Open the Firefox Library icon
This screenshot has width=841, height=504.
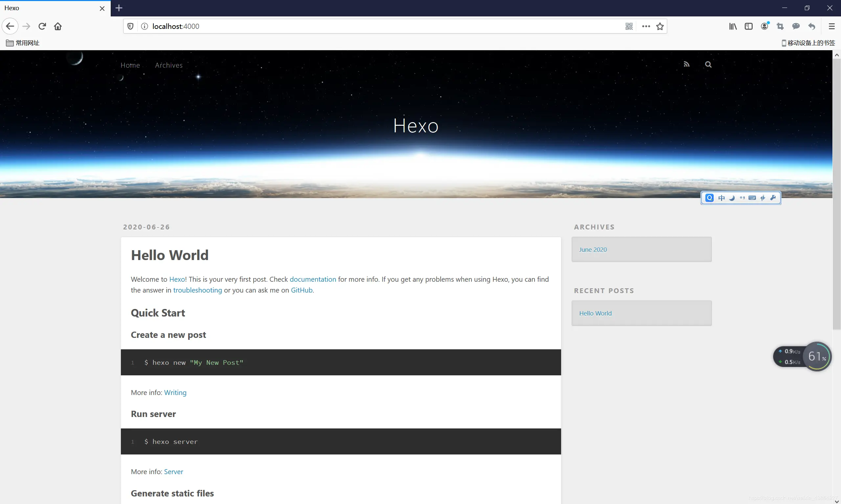coord(733,26)
